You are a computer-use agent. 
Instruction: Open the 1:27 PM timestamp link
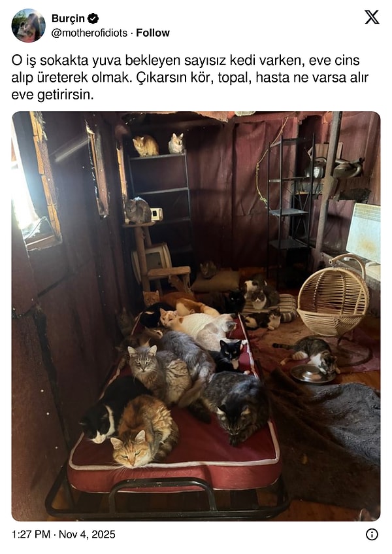[x=31, y=534]
